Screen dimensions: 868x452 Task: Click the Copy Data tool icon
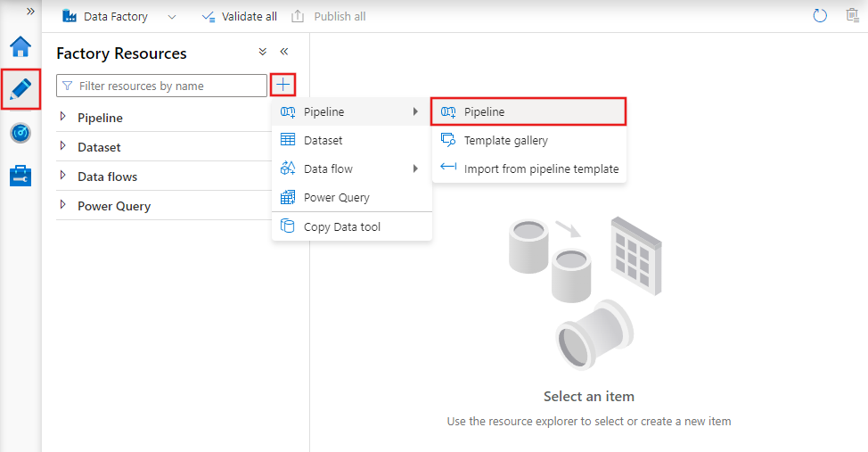[x=287, y=226]
